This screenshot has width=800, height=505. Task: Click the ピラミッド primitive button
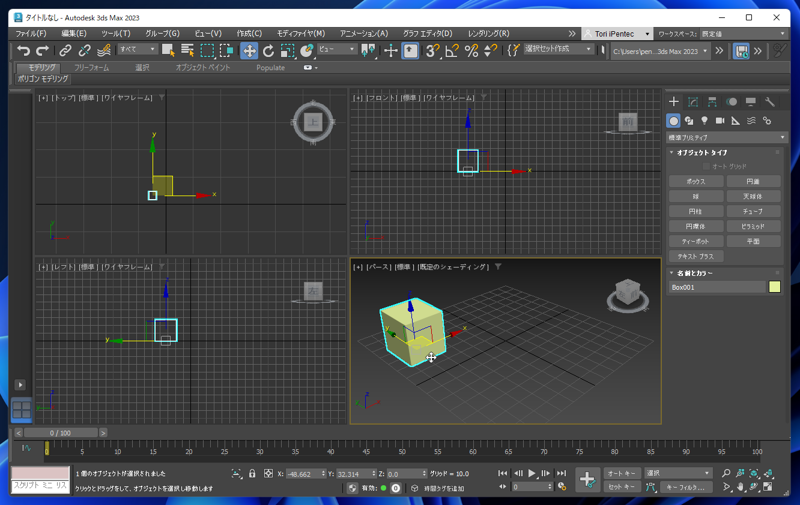tap(753, 226)
